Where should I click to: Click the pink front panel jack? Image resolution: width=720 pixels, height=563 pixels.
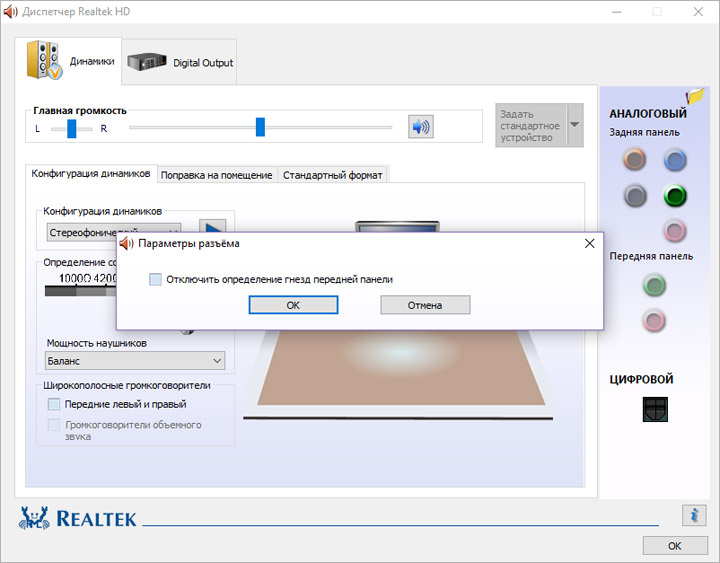pos(654,320)
